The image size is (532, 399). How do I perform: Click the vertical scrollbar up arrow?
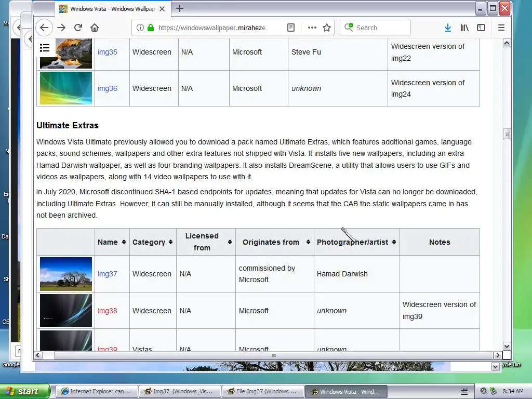[507, 43]
